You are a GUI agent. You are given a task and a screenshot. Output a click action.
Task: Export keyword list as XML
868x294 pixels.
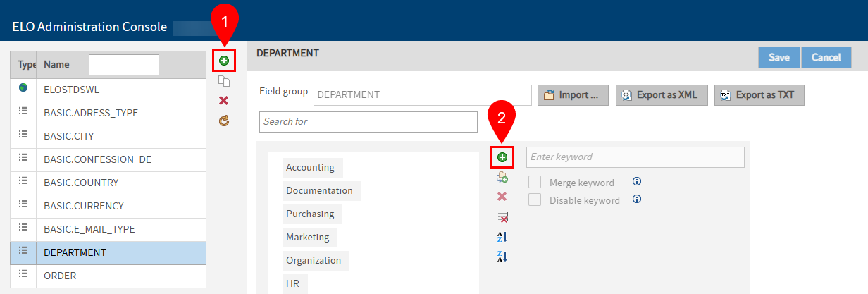661,95
